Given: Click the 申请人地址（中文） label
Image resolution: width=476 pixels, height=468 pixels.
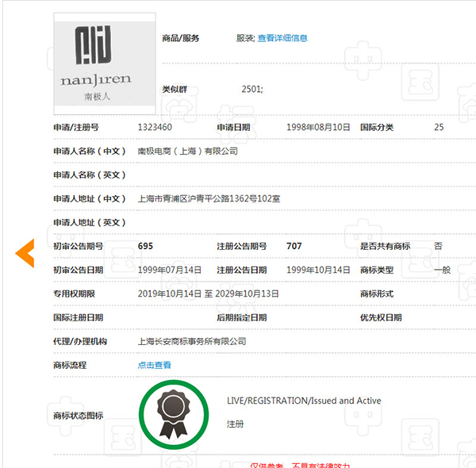Looking at the screenshot, I should tap(90, 199).
